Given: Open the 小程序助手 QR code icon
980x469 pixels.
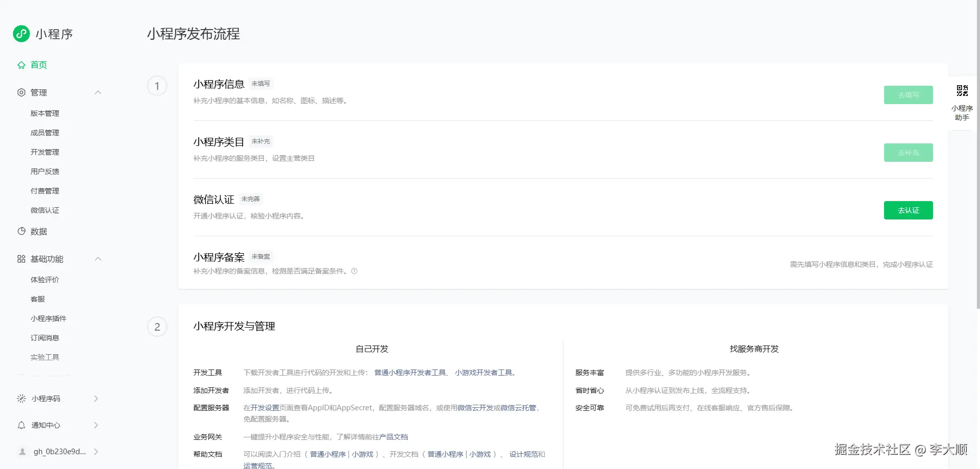Looking at the screenshot, I should point(962,91).
